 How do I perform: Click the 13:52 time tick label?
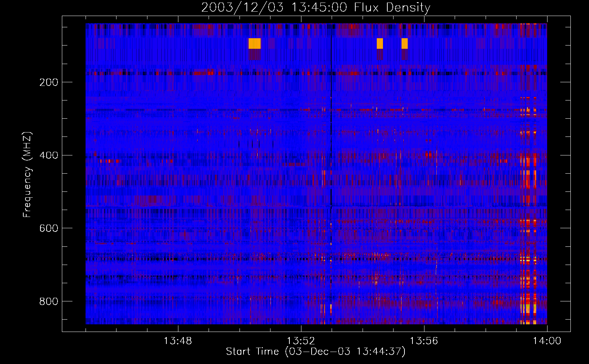point(301,341)
